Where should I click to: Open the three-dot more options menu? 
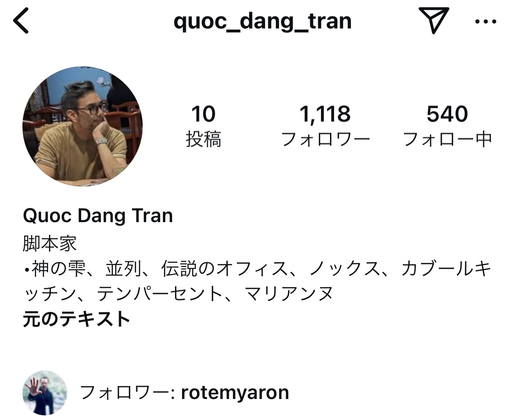485,21
